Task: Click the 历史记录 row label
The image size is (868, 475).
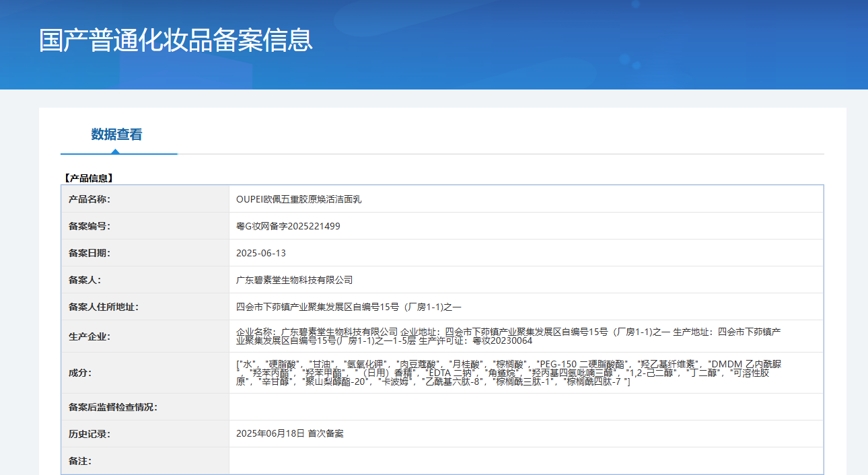Action: tap(89, 434)
